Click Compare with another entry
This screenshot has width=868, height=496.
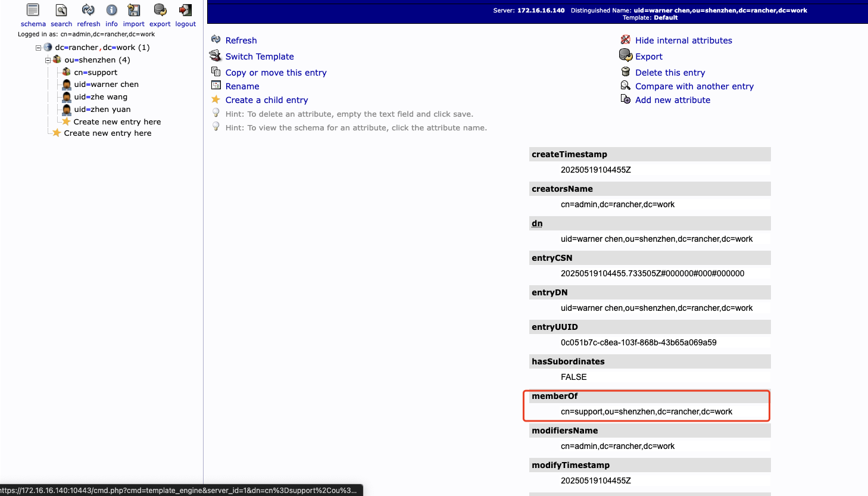[694, 86]
